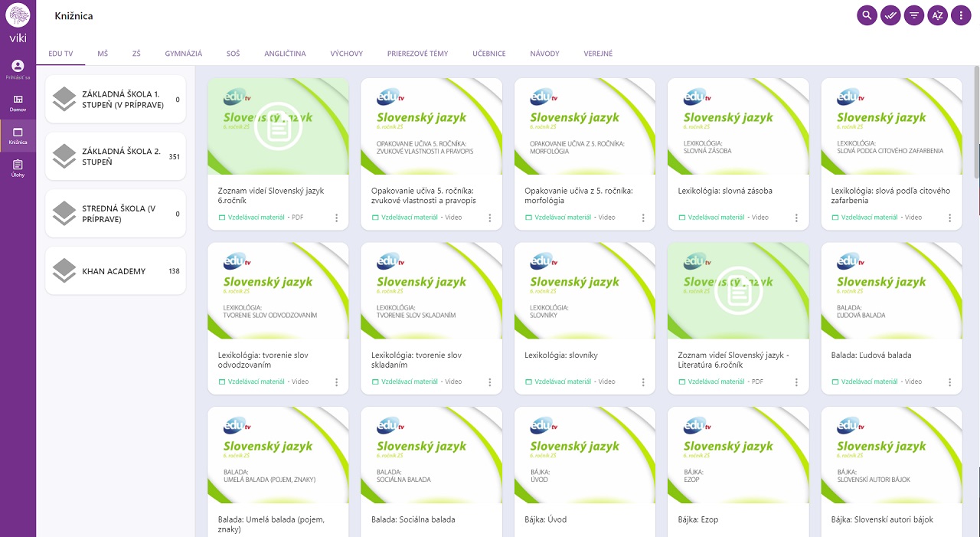
Task: Click layers icon of Khan Academy
Action: tap(64, 271)
